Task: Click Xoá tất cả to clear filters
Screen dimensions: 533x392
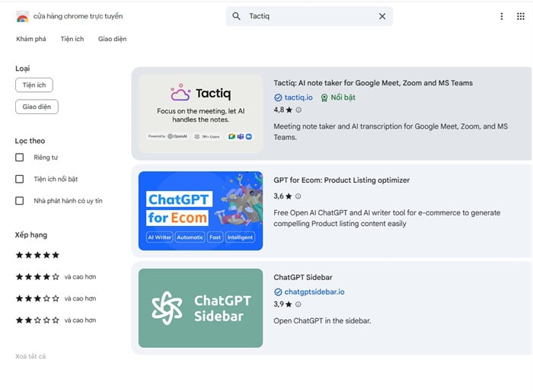Action: (x=30, y=356)
